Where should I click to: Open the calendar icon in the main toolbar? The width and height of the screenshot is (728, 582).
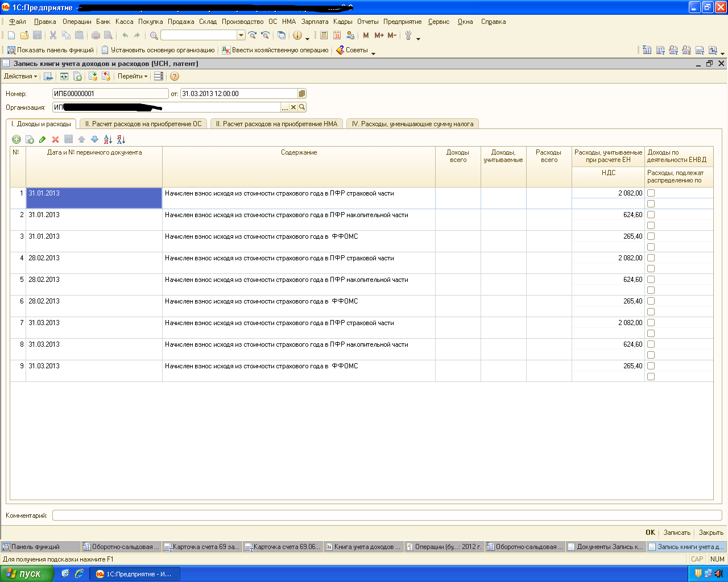(337, 35)
